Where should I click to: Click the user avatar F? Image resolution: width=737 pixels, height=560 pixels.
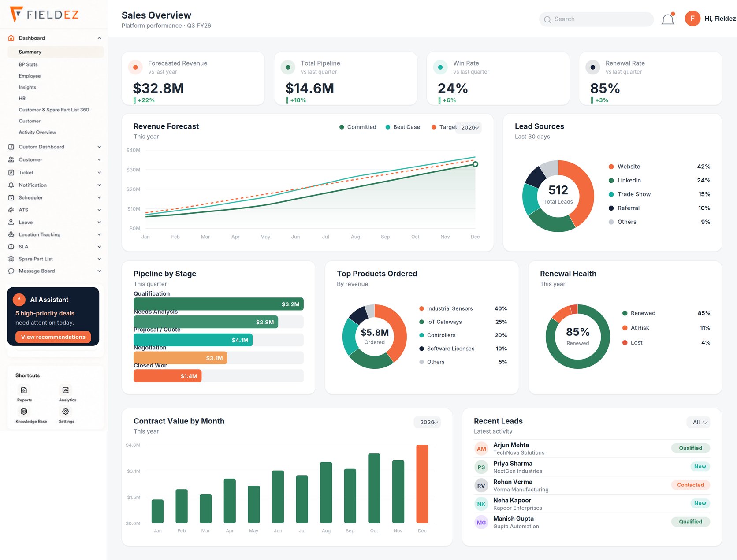[x=692, y=19]
